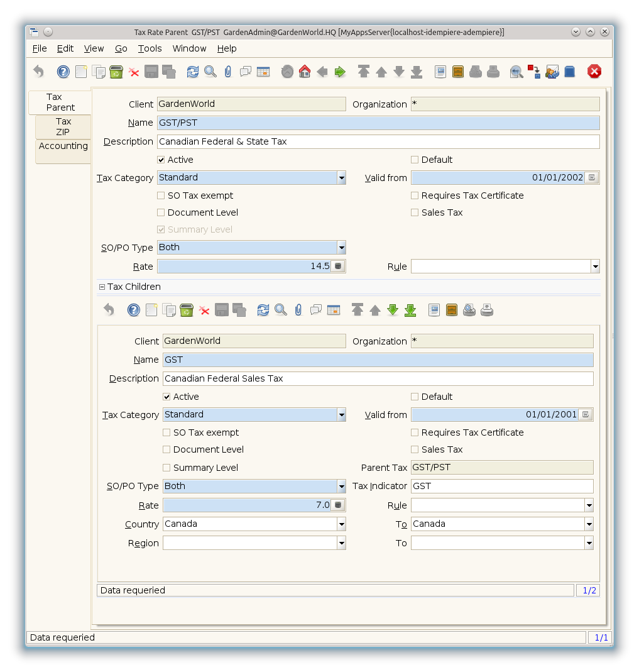Toggle the Default checkbox for GST/PST parent tax
This screenshot has height=672, width=639.
coord(415,160)
